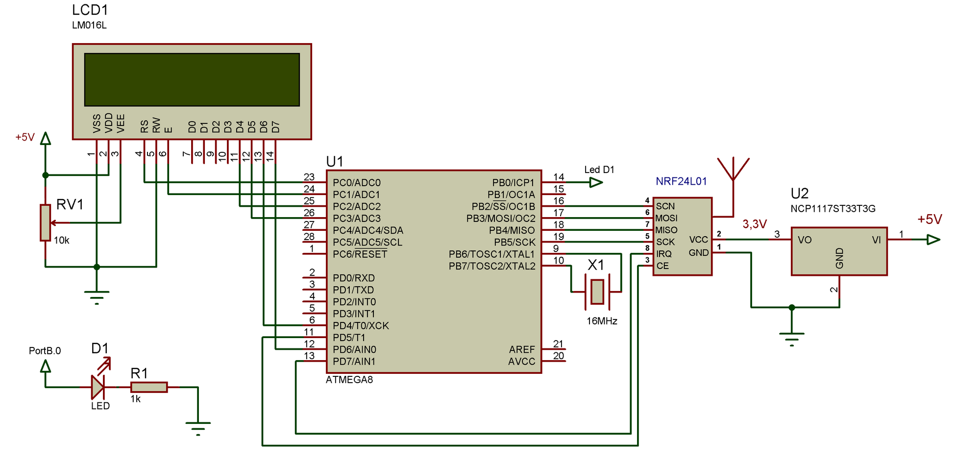The height and width of the screenshot is (466, 980).
Task: Click the PB6/TOSC1/XTAL1 pin label
Action: (x=492, y=254)
